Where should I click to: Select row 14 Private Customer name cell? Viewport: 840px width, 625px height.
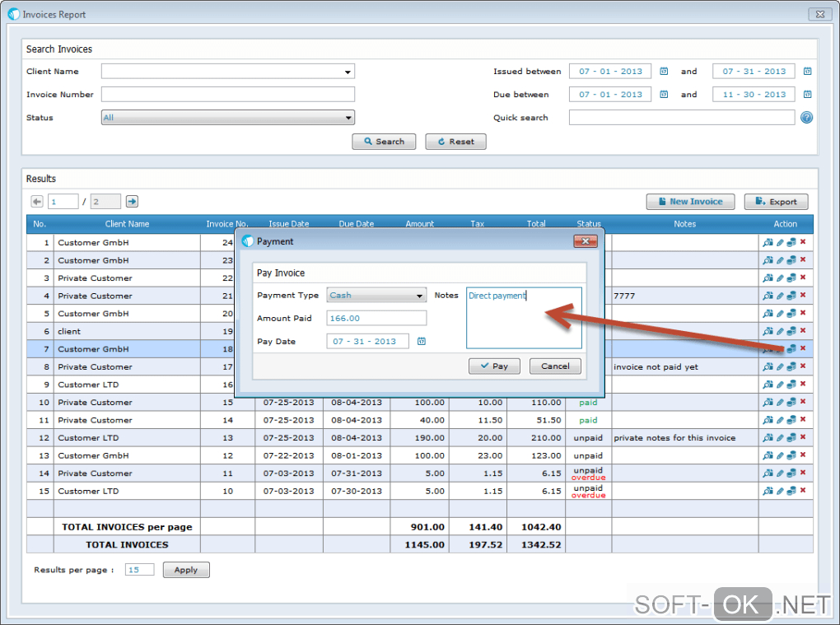pyautogui.click(x=127, y=473)
